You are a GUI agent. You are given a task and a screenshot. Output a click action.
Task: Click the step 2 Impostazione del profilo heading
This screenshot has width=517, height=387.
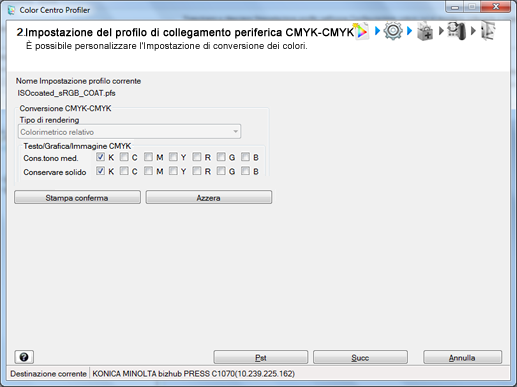click(x=185, y=32)
